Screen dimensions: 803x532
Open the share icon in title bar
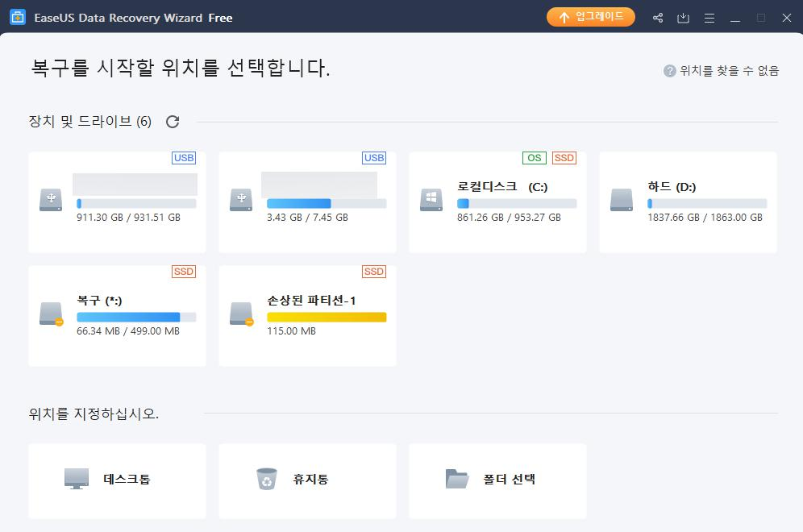(658, 18)
